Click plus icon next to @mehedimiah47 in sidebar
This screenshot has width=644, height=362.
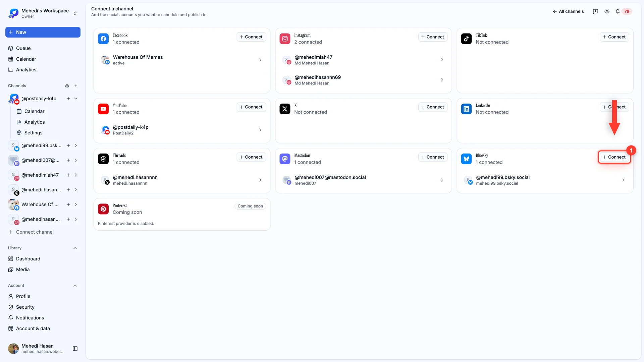(x=68, y=175)
